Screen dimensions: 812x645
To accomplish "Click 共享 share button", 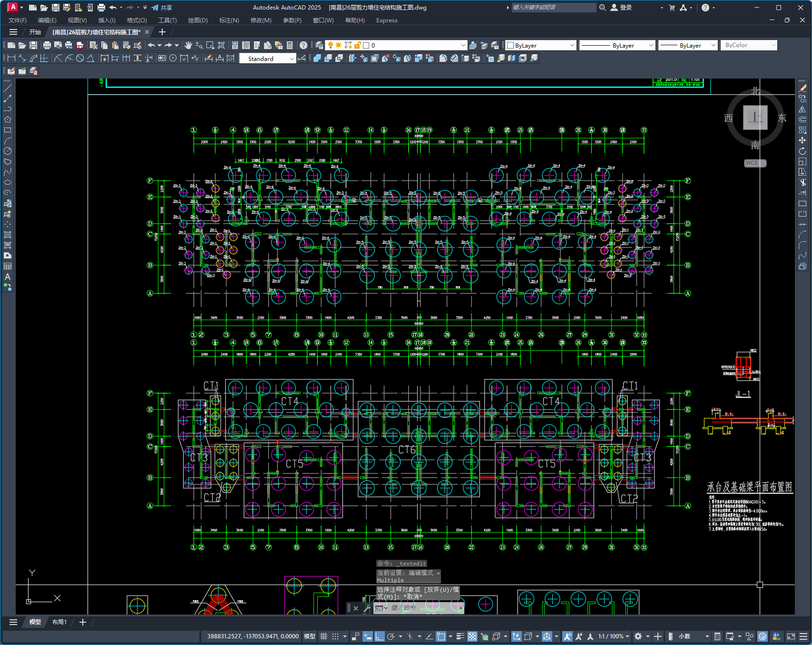I will [x=162, y=8].
